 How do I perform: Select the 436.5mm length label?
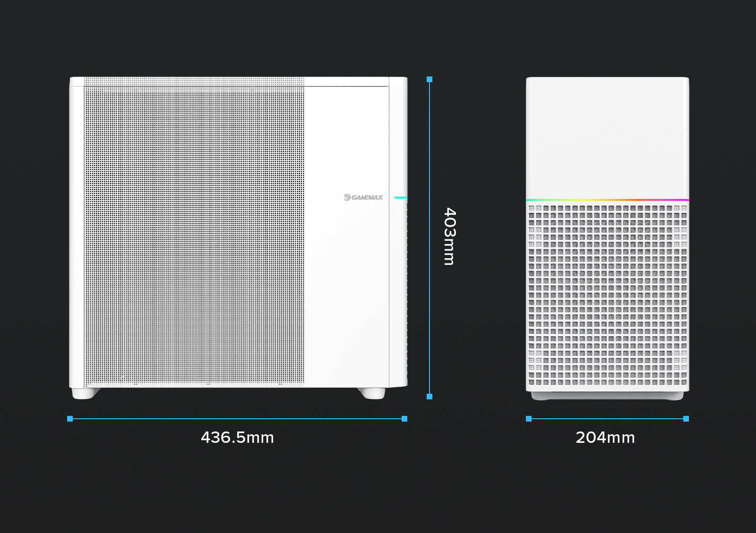pyautogui.click(x=237, y=438)
